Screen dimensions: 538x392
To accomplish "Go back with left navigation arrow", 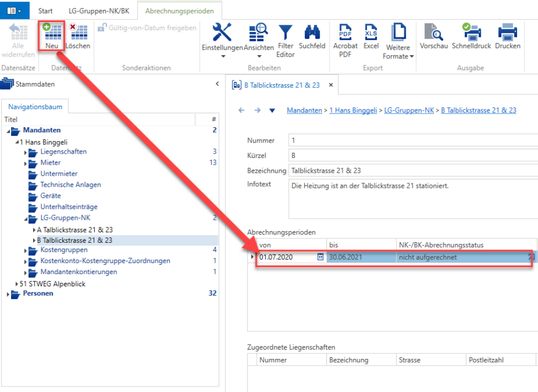I will click(241, 110).
